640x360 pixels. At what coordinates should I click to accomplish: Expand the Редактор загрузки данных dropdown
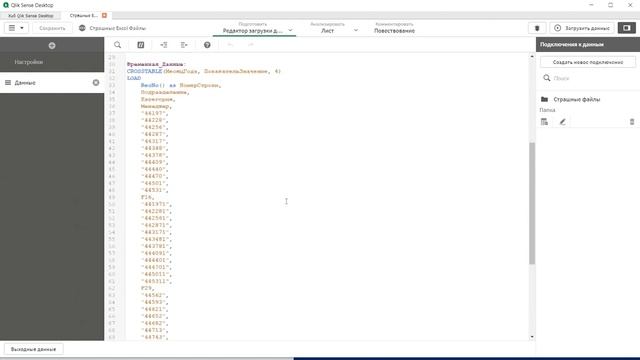point(290,30)
